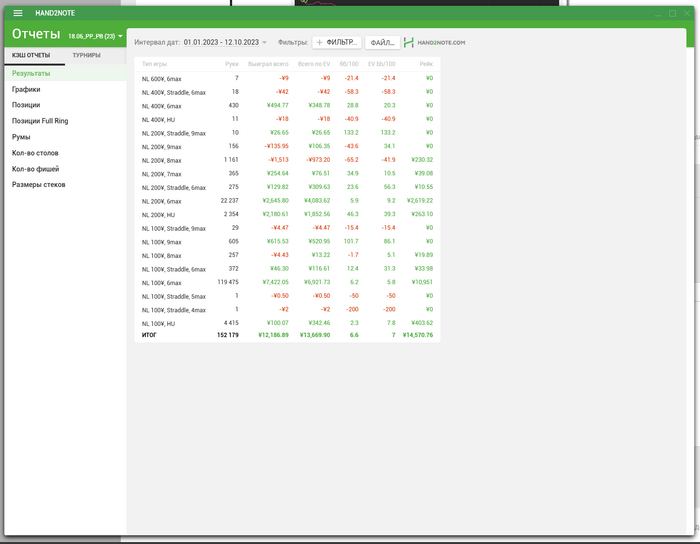Click date range 01.01.2023 - 12.10.2023

tap(221, 42)
